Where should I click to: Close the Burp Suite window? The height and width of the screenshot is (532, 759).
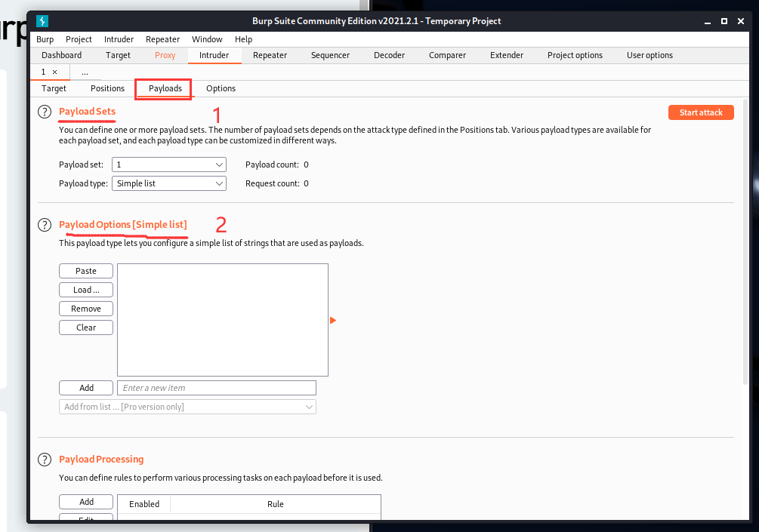click(x=741, y=21)
